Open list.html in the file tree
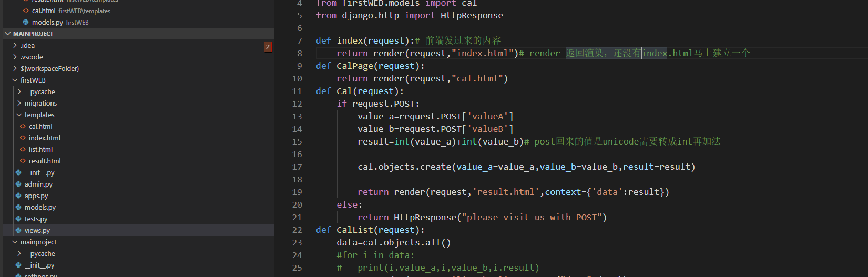Screen dimensions: 868x277 point(138,150)
